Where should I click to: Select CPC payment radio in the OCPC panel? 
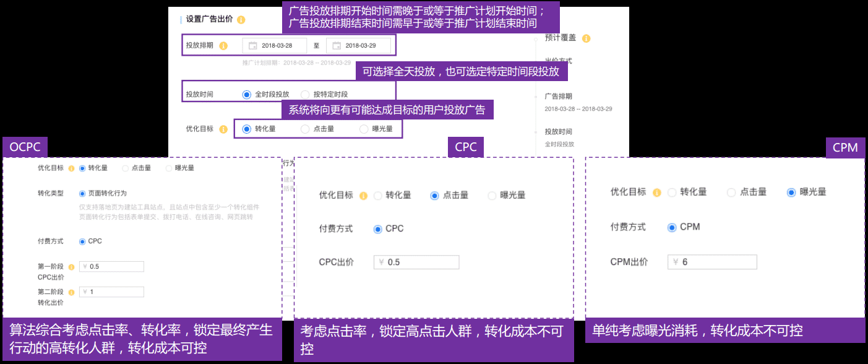[82, 241]
